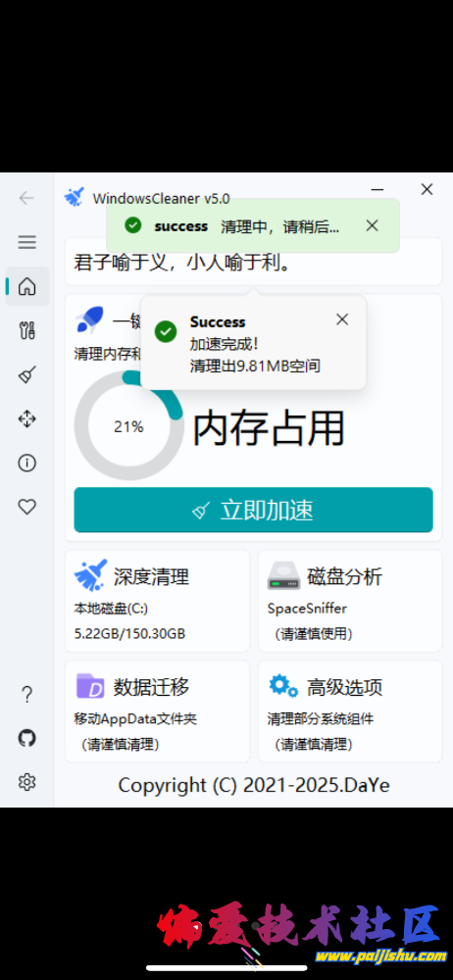453x980 pixels.
Task: Open settings gear in sidebar
Action: tap(26, 782)
